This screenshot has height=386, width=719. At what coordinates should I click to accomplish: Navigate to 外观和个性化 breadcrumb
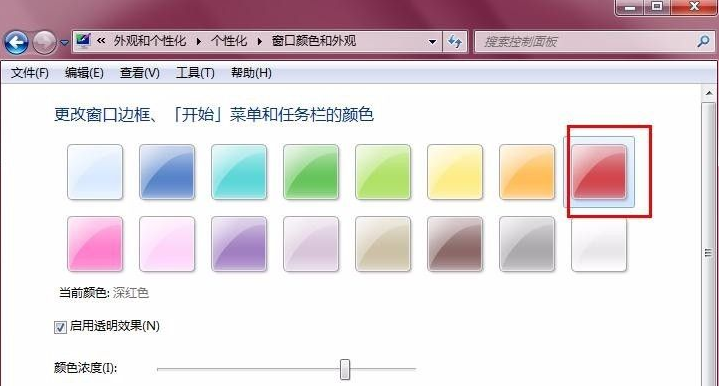(x=150, y=41)
